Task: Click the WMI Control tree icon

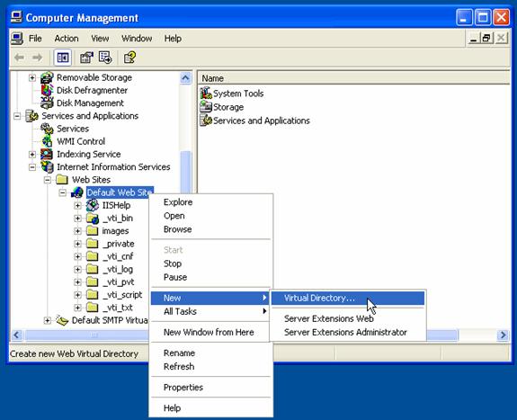Action: point(47,141)
